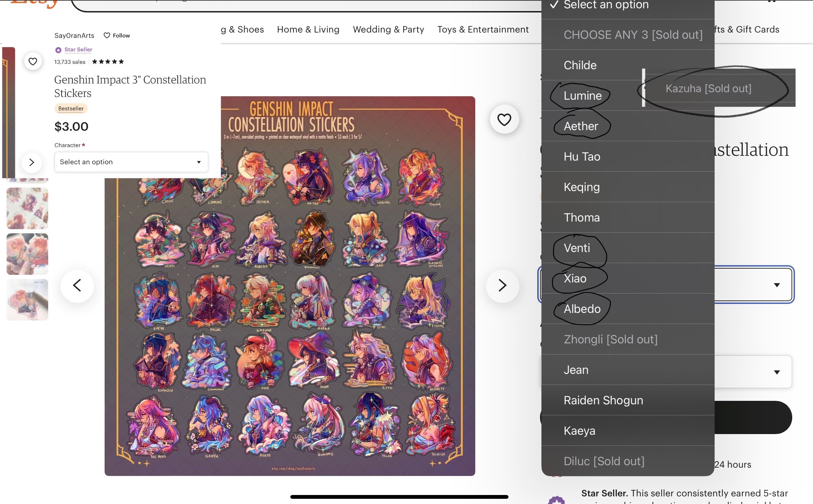Click the Star Seller badge icon
Image resolution: width=813 pixels, height=504 pixels.
pyautogui.click(x=58, y=50)
